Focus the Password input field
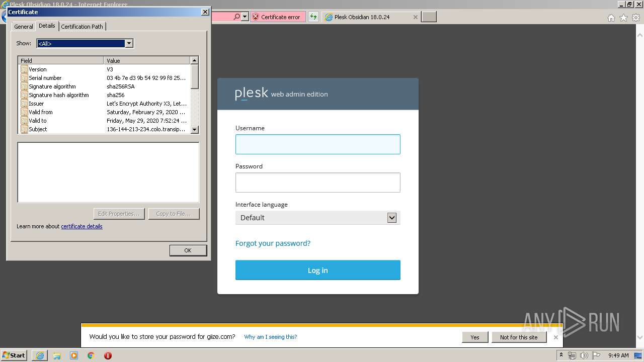 pyautogui.click(x=318, y=183)
